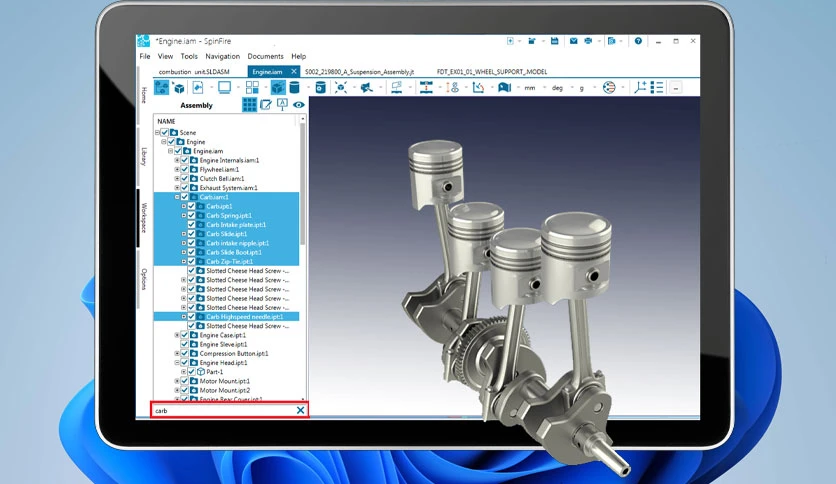Switch to the FDT_EX01_01_WHEEL_SUPPORT_MODEL tab

(x=492, y=71)
